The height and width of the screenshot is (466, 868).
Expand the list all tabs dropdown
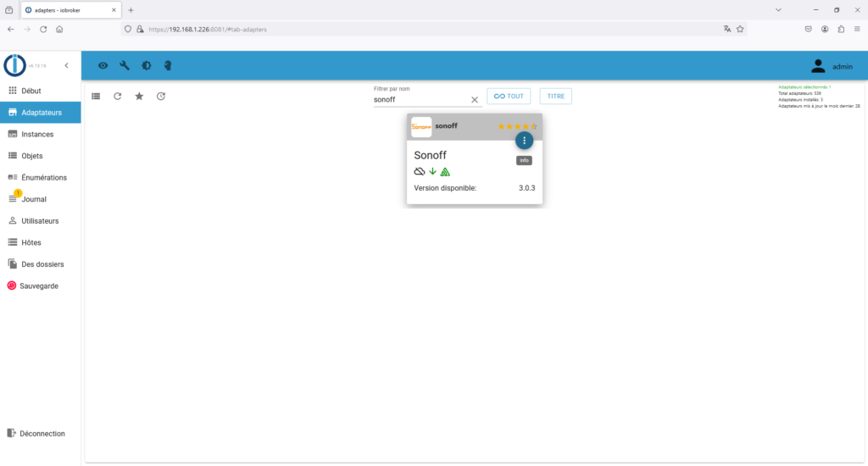778,10
